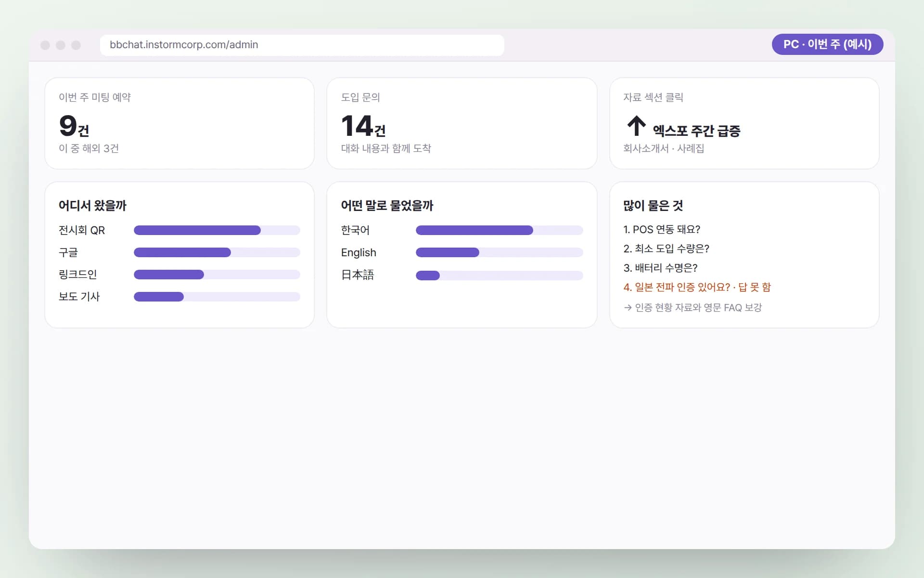Click the '도입 문의' card label

coord(360,97)
